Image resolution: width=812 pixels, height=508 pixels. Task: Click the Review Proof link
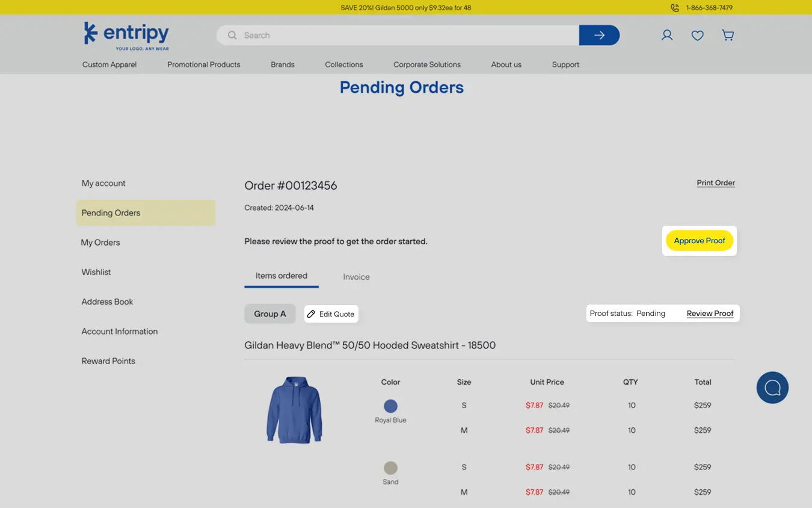pyautogui.click(x=710, y=314)
